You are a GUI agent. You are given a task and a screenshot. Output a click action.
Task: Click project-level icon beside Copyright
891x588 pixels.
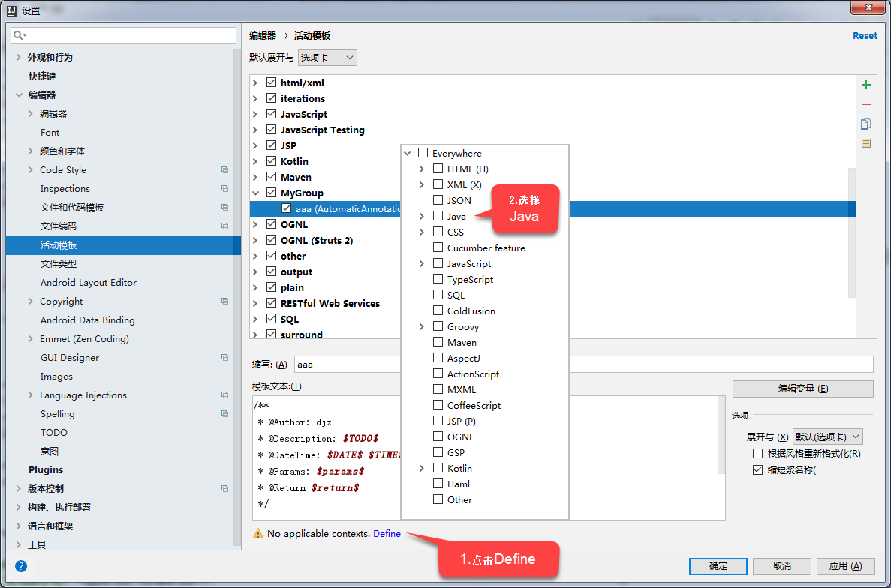[x=225, y=301]
